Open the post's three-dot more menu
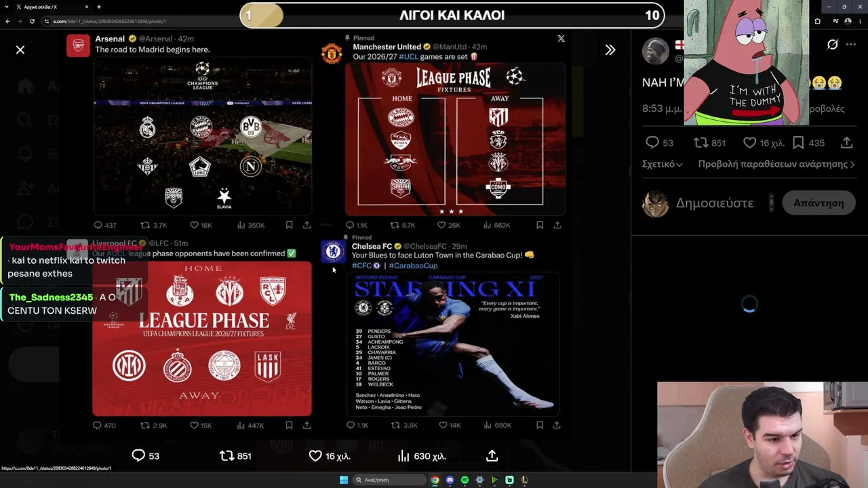868x488 pixels. 852,45
